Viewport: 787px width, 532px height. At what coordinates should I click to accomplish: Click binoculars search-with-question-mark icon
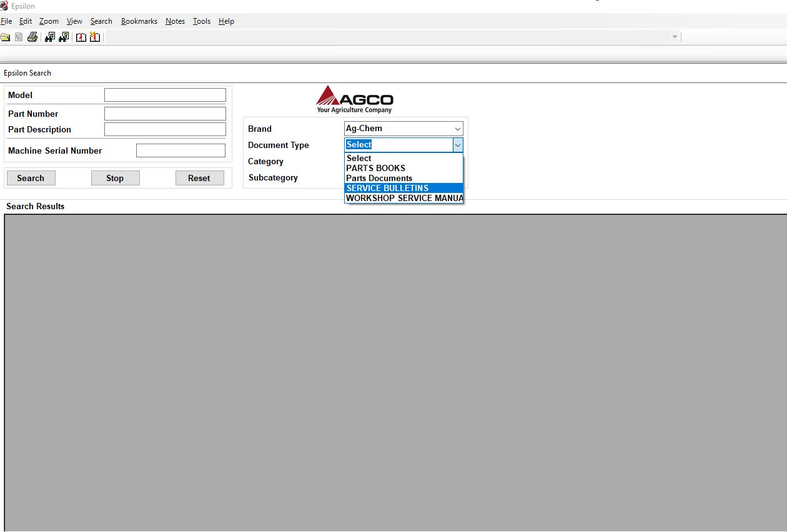click(x=64, y=37)
